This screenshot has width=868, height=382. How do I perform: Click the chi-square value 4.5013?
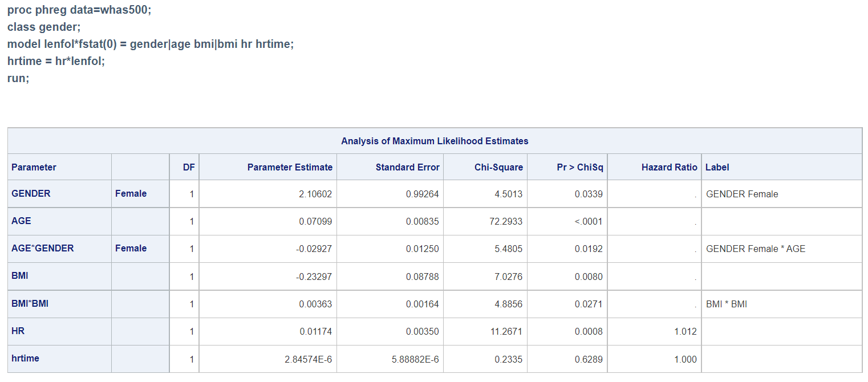(508, 194)
